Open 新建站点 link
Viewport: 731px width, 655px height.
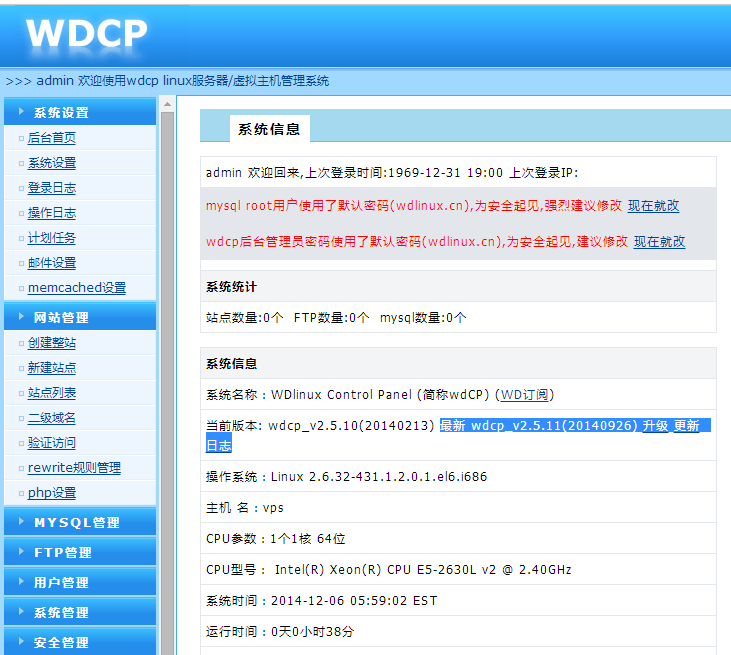52,368
